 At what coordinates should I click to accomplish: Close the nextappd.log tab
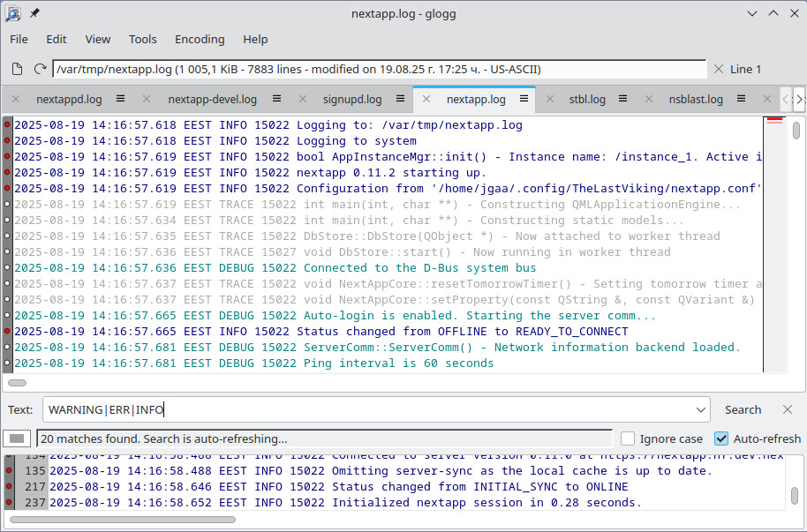click(x=16, y=100)
